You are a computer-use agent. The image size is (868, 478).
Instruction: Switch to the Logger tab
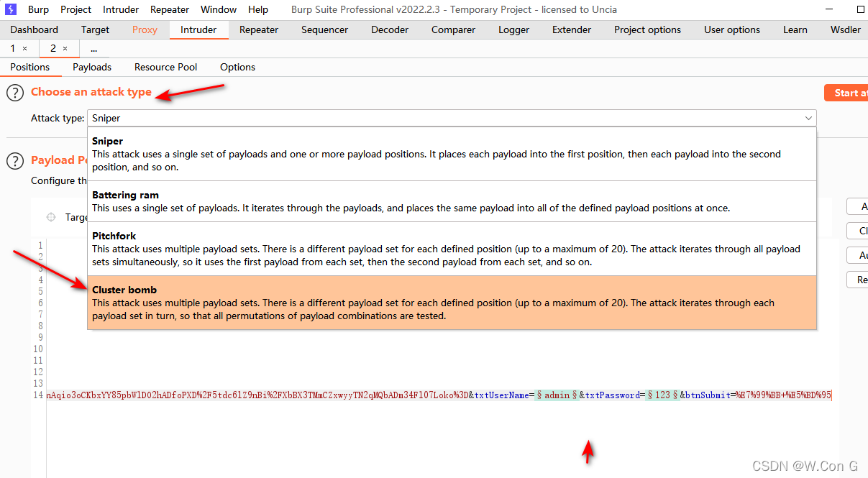click(513, 29)
